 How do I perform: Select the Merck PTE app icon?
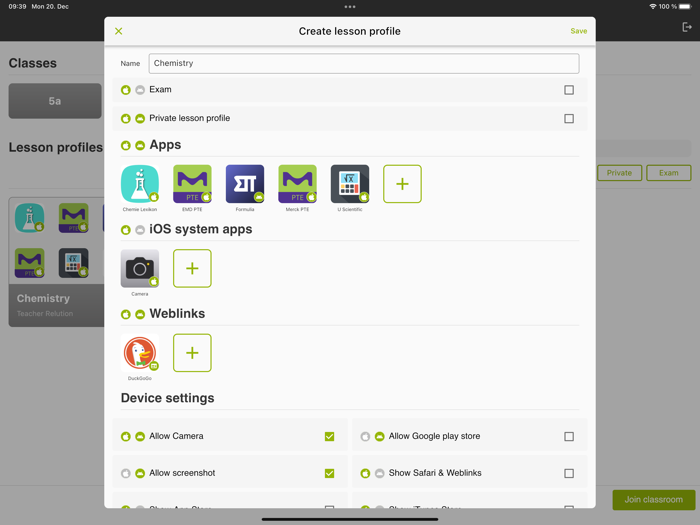click(x=297, y=184)
